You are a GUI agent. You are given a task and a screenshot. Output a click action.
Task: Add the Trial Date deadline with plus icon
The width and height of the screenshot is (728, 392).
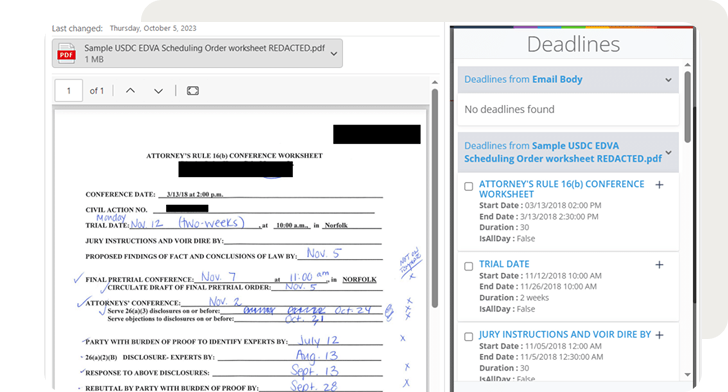pyautogui.click(x=659, y=265)
